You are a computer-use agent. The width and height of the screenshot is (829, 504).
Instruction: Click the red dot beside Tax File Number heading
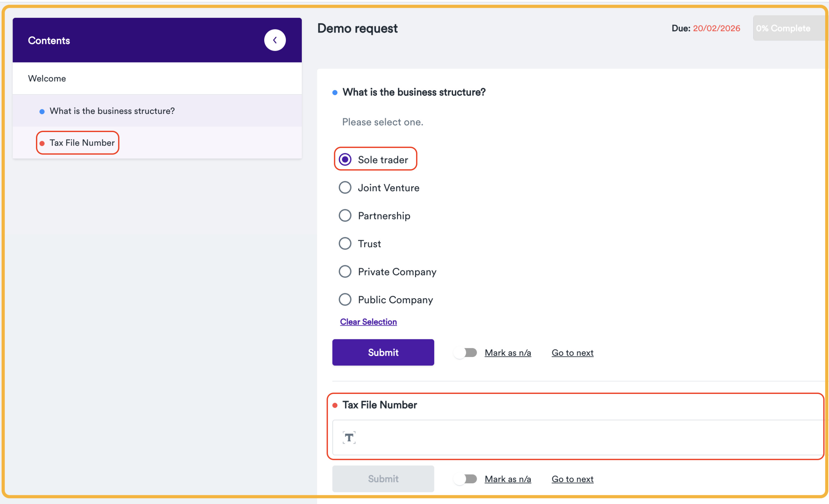coord(335,405)
